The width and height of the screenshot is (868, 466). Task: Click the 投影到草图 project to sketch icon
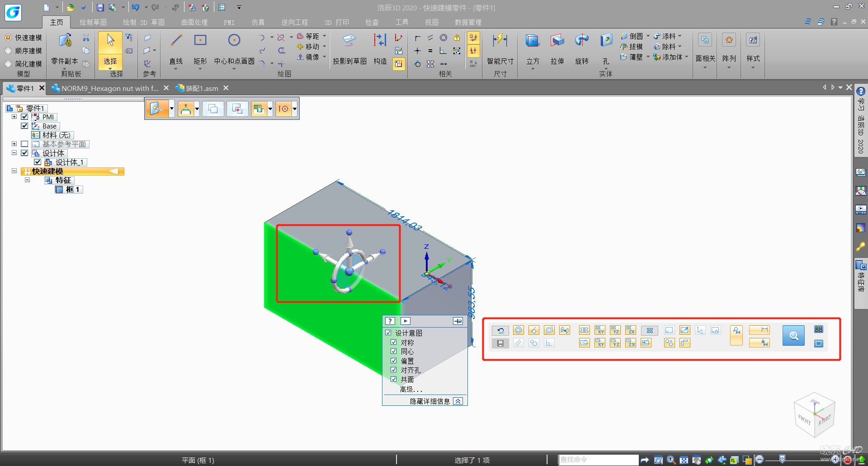tap(349, 42)
